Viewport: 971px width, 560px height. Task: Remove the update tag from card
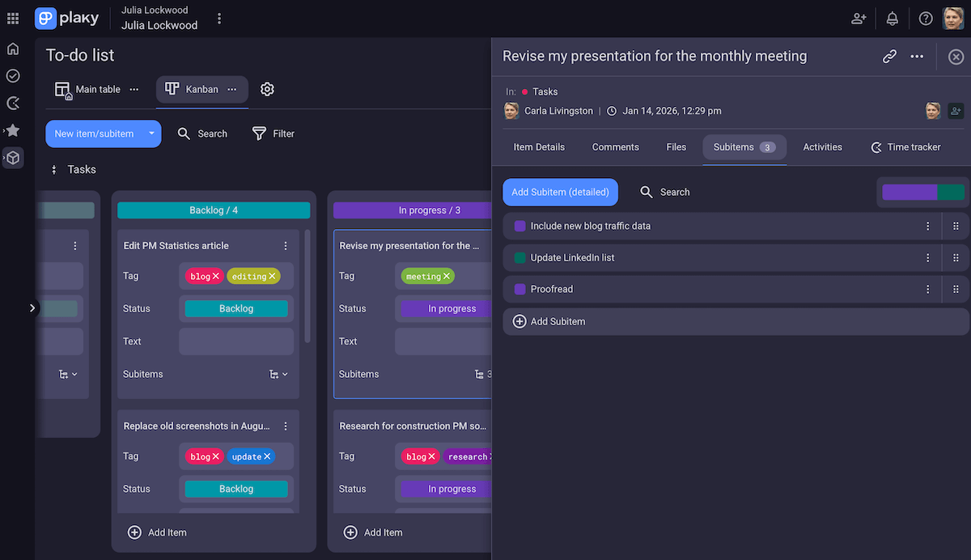coord(267,456)
